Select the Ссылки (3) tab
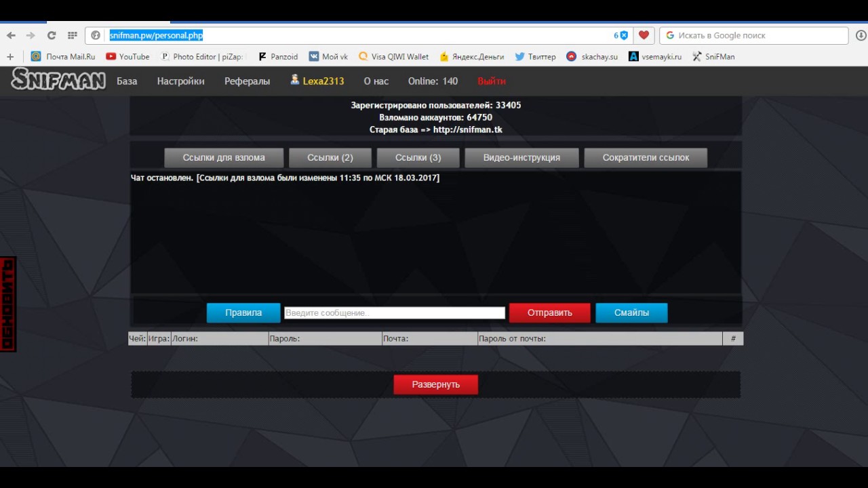The height and width of the screenshot is (488, 868). tap(418, 157)
